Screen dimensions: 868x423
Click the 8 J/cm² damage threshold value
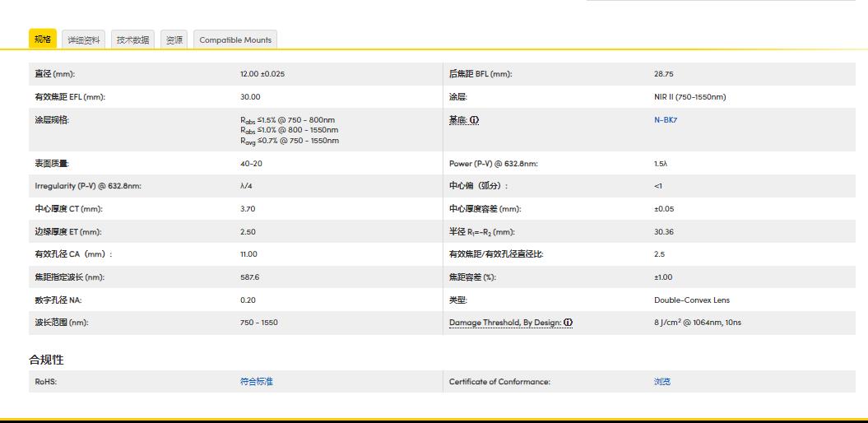pos(697,323)
